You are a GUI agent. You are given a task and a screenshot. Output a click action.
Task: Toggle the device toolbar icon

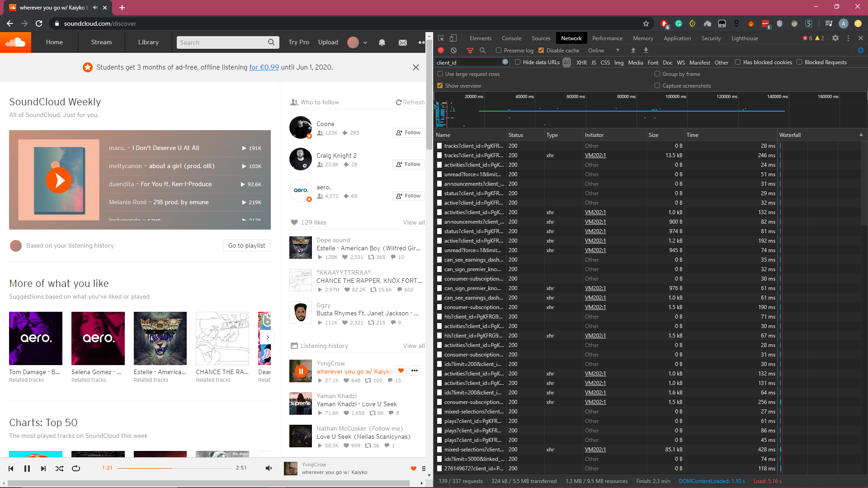click(x=453, y=38)
